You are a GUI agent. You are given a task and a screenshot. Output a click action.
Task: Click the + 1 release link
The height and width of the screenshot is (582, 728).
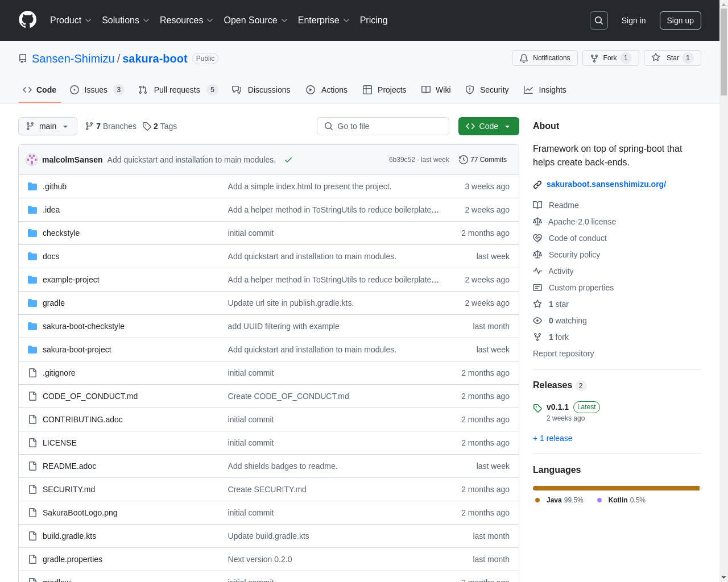553,438
